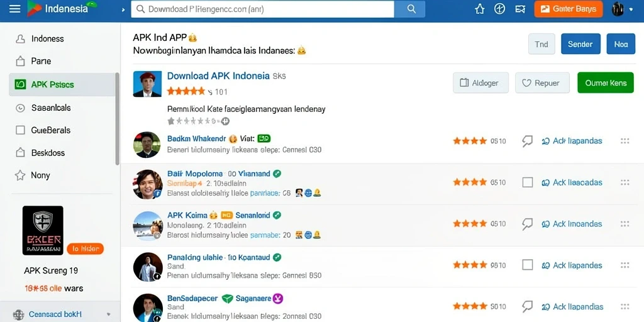Click the green Oumar Kens button
Screen dimensions: 644x322
(x=606, y=82)
